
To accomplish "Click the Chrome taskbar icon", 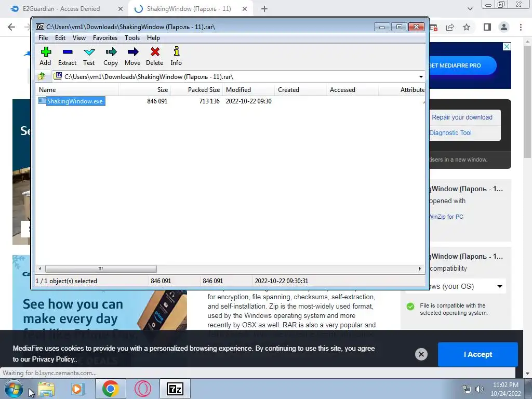I will 110,389.
